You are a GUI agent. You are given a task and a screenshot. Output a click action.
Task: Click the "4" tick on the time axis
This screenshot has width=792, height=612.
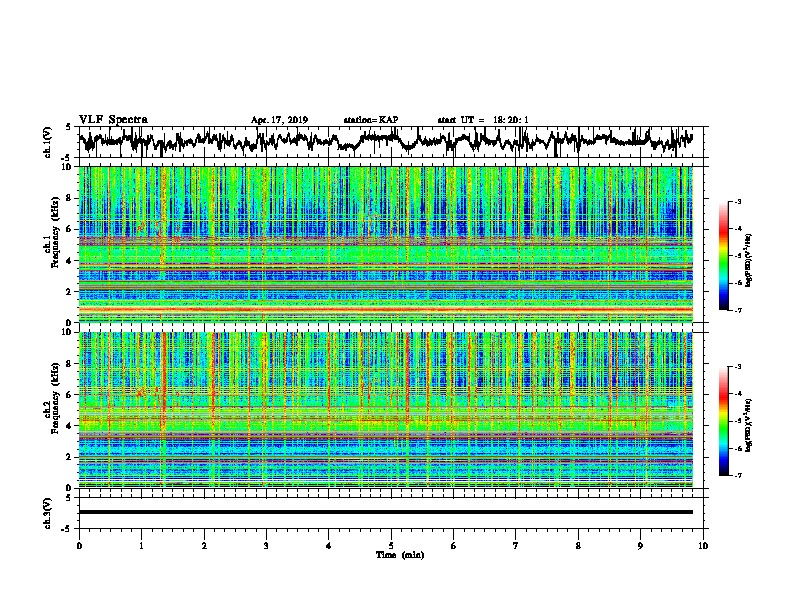pyautogui.click(x=329, y=546)
